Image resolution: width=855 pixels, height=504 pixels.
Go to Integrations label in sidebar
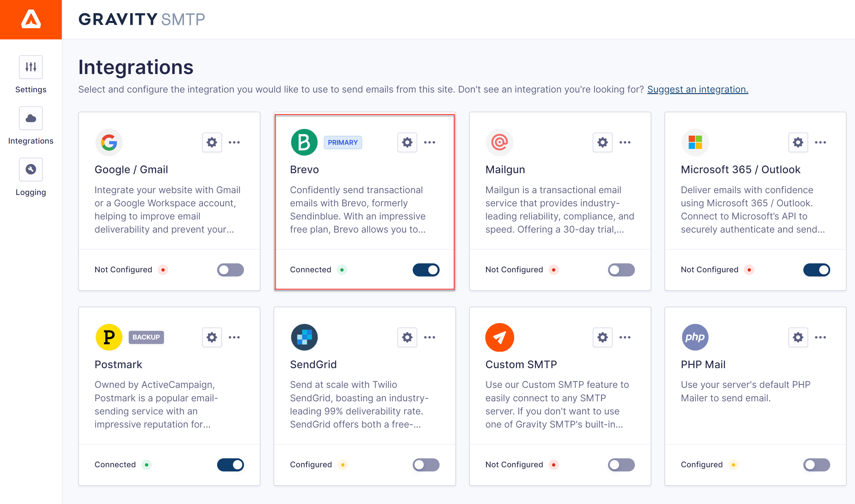click(x=31, y=141)
